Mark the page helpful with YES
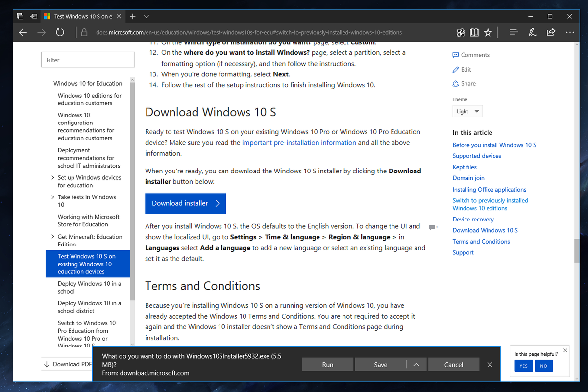This screenshot has height=392, width=588. pos(523,366)
